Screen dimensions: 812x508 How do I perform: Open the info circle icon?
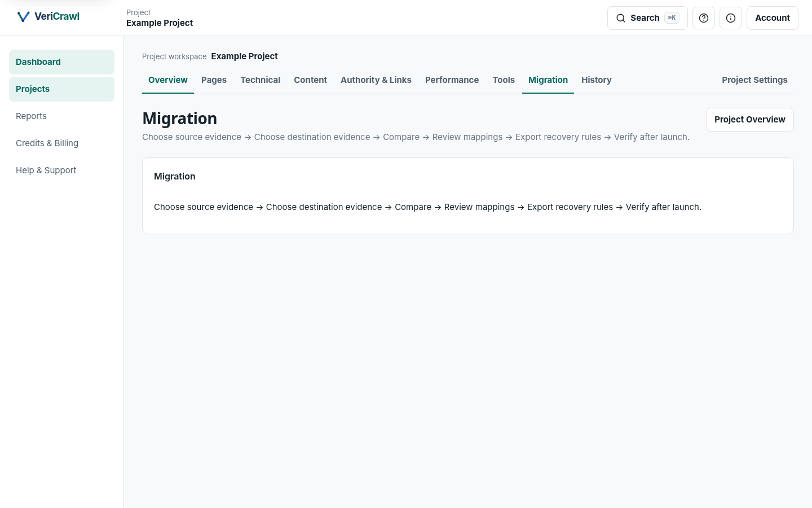(731, 18)
